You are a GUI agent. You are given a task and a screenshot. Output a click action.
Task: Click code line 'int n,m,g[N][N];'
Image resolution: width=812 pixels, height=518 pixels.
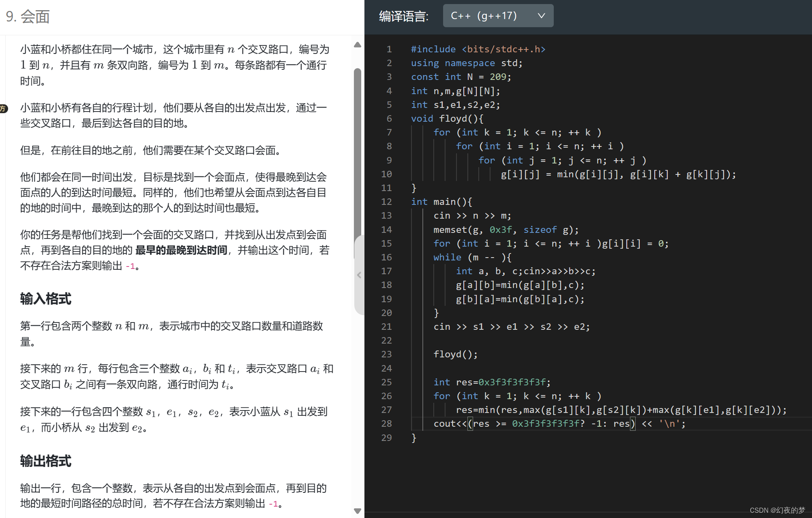tap(456, 91)
